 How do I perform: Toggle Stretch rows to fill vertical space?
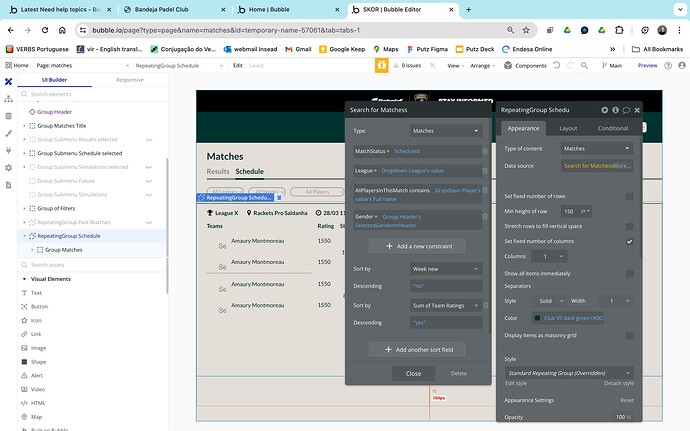630,226
